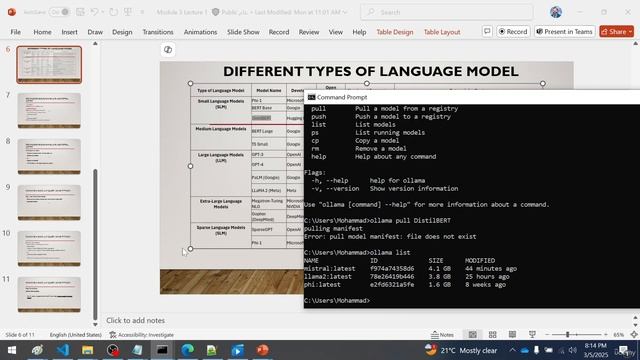Open the Undo history dropdown arrow
The width and height of the screenshot is (640, 360).
coord(102,12)
